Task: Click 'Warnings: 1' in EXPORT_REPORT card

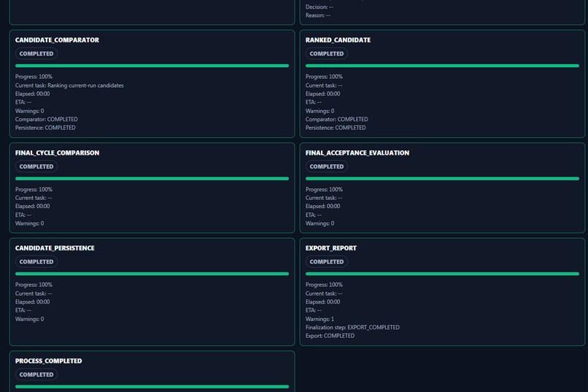Action: tap(320, 319)
